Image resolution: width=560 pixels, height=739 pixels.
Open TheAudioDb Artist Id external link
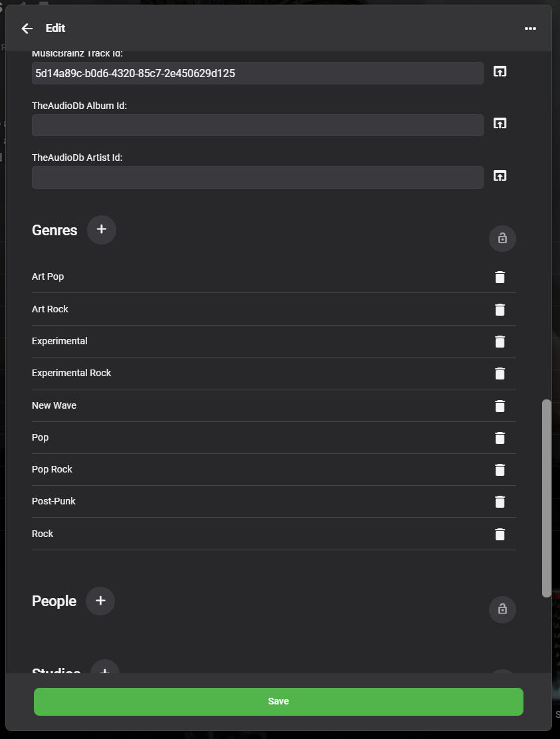click(500, 175)
